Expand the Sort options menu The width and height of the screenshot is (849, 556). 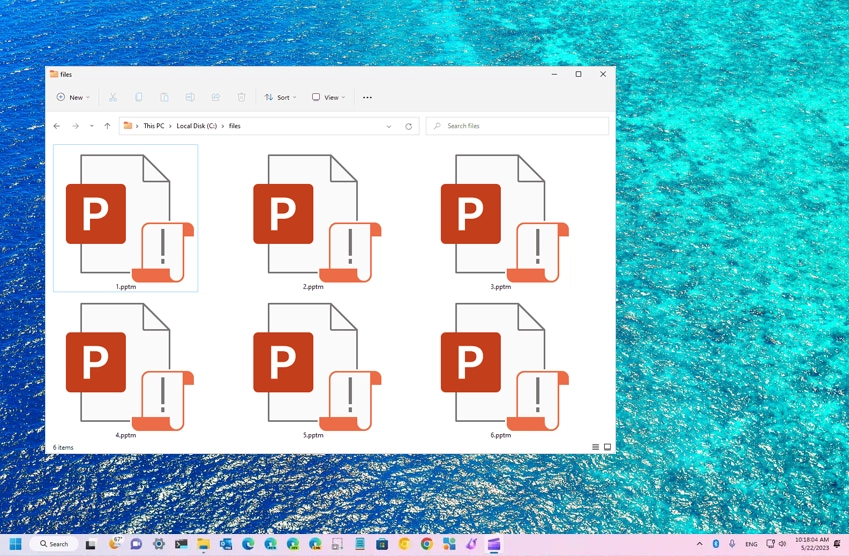(280, 97)
